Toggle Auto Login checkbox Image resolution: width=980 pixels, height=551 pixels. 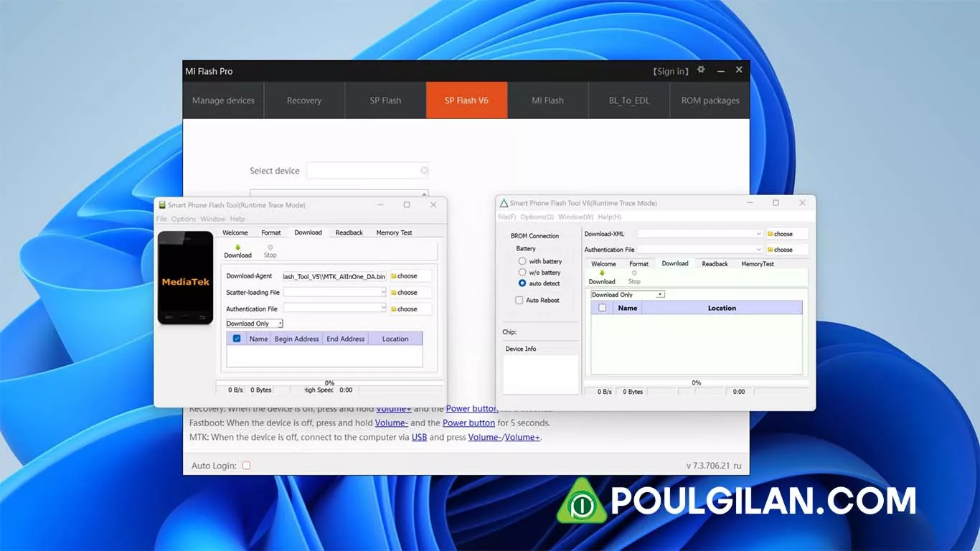point(246,466)
